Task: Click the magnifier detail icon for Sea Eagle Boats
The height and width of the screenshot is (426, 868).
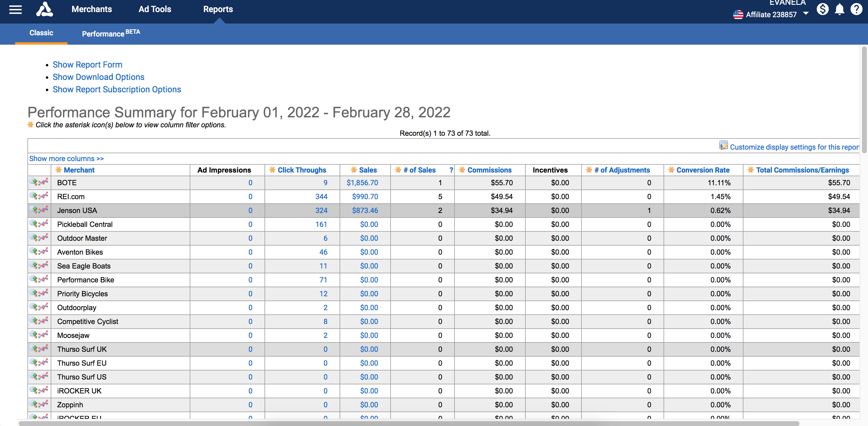Action: pos(34,265)
